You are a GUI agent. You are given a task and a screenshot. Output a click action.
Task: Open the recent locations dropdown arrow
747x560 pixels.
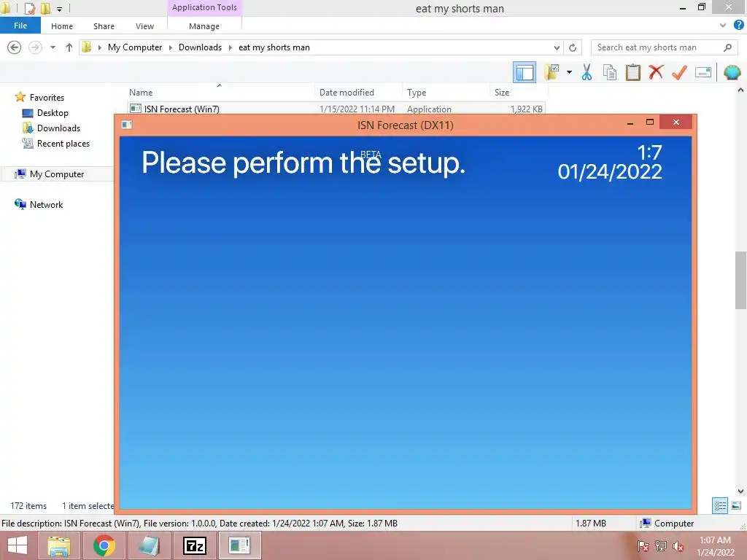pos(53,47)
